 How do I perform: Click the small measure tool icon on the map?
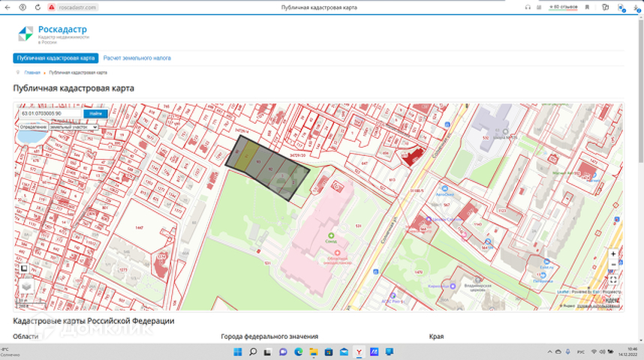(x=24, y=268)
